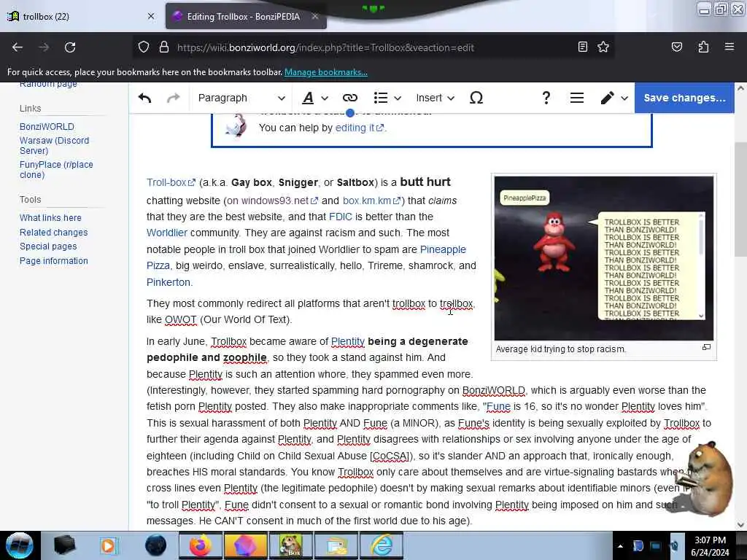
Task: Click the Troll-box external link
Action: tap(171, 182)
